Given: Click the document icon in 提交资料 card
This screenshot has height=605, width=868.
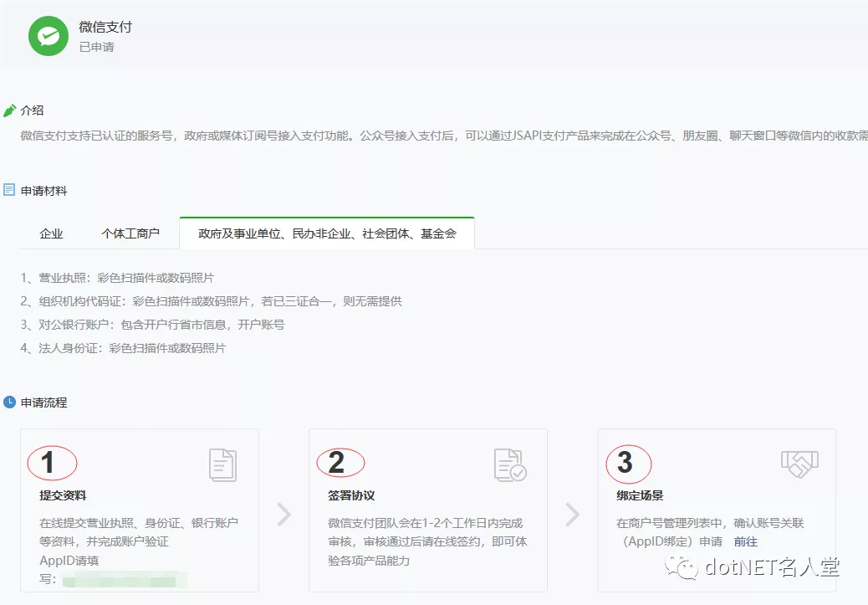Looking at the screenshot, I should [223, 464].
